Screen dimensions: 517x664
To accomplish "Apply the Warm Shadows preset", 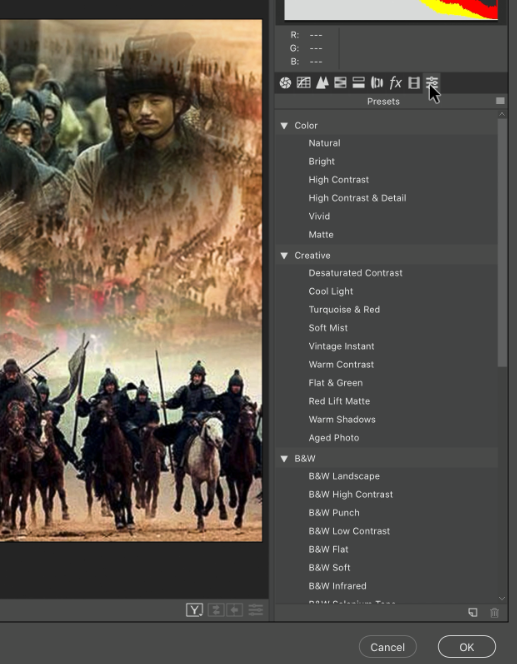I will pyautogui.click(x=342, y=419).
